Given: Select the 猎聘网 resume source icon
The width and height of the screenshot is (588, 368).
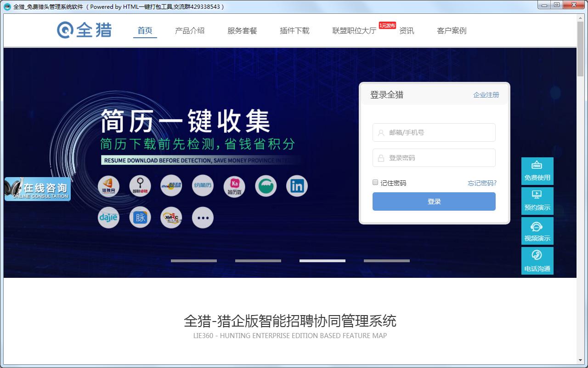Looking at the screenshot, I should click(108, 186).
